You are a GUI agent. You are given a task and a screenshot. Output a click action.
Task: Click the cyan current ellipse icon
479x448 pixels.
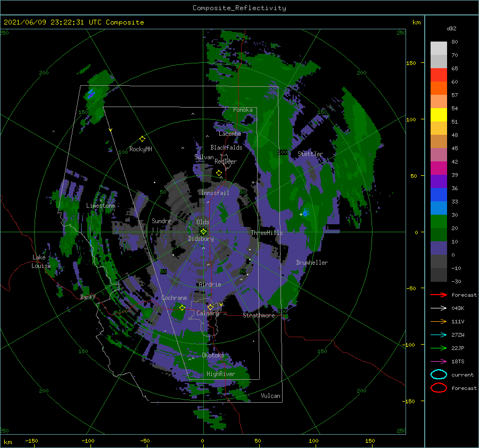pyautogui.click(x=439, y=374)
